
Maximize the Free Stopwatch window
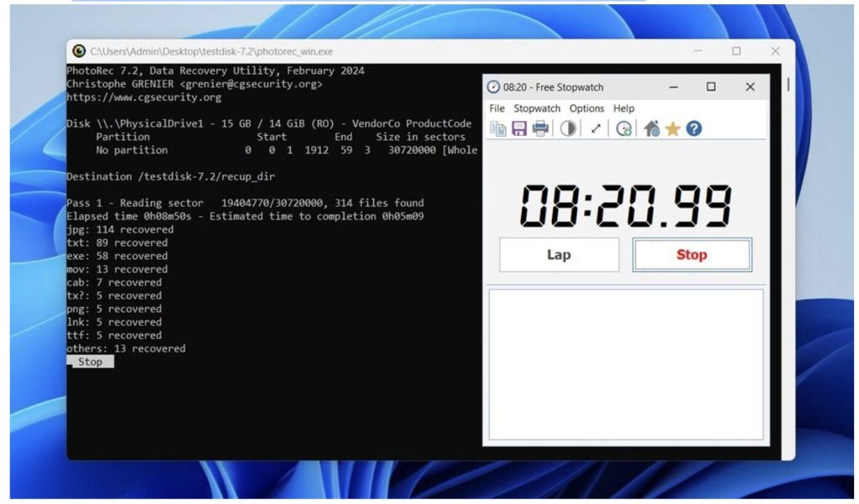711,87
